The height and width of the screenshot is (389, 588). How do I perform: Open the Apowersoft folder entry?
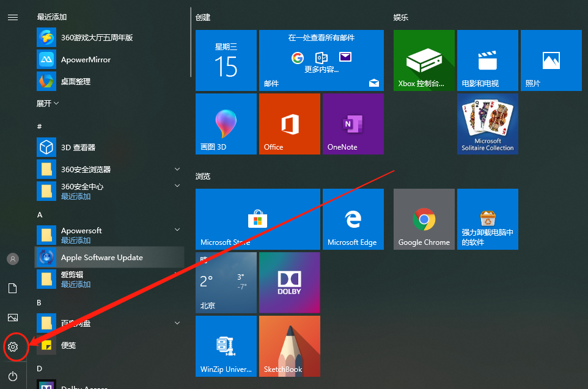(109, 235)
